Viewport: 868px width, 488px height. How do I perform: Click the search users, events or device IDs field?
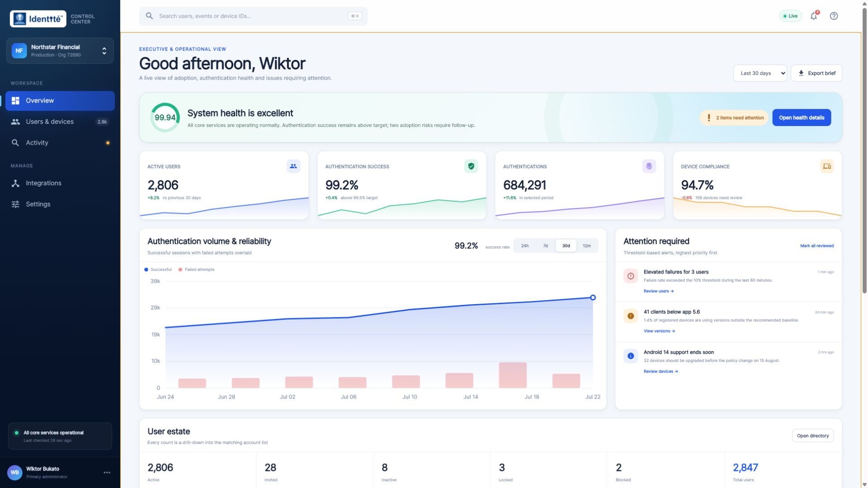[253, 16]
